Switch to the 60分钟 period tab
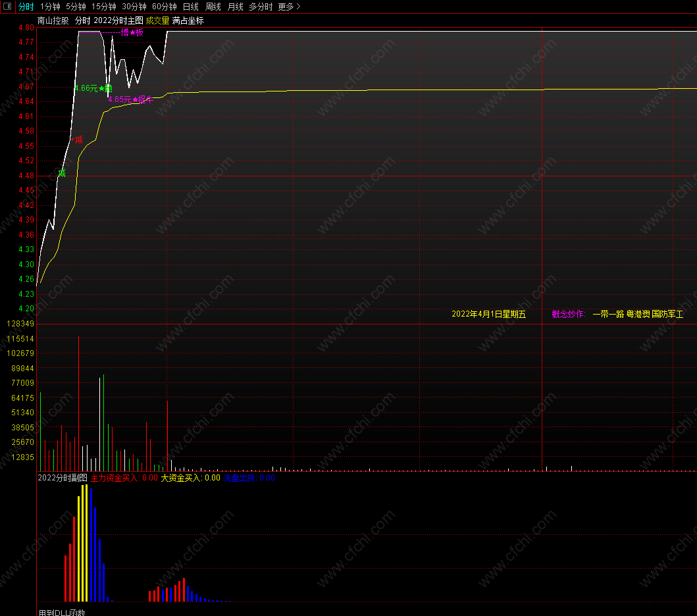This screenshot has height=616, width=697. [x=164, y=7]
